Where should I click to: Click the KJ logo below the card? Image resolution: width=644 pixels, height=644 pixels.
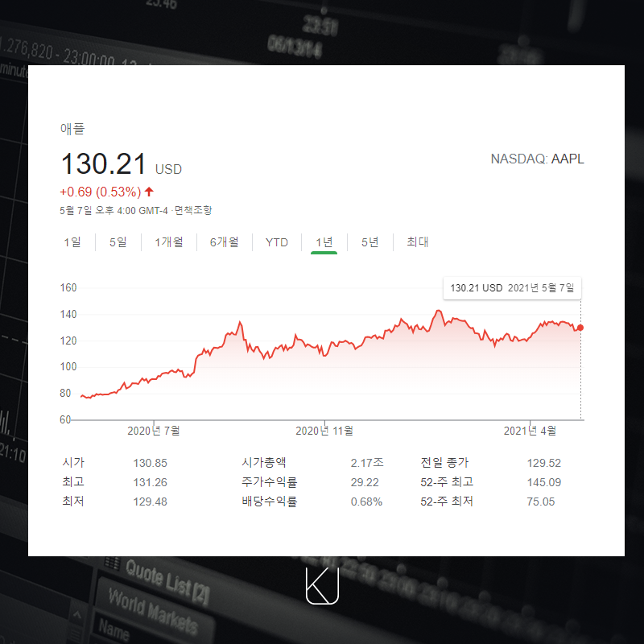click(x=323, y=586)
